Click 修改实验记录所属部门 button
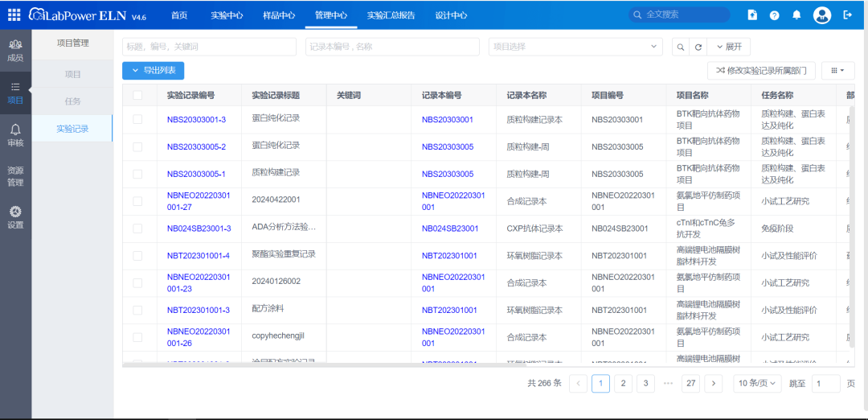Viewport: 868px width, 420px height. pyautogui.click(x=761, y=70)
